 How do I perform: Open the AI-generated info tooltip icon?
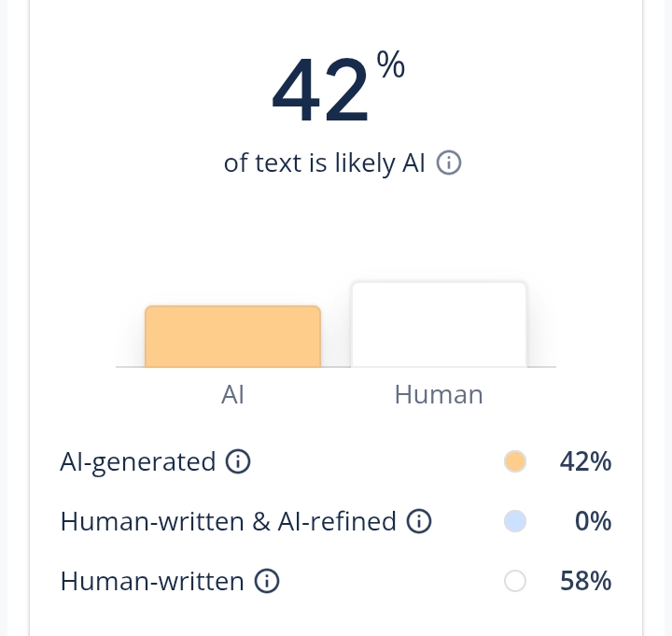[239, 461]
